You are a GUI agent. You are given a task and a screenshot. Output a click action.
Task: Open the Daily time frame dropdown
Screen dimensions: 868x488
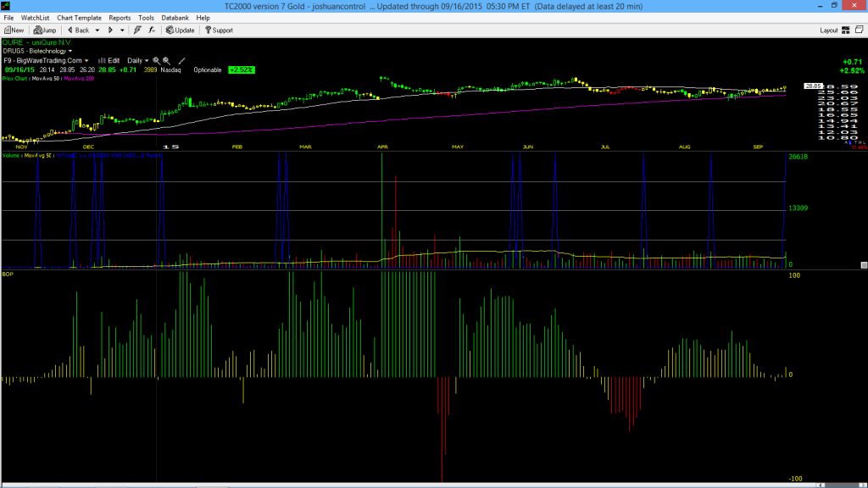click(138, 60)
